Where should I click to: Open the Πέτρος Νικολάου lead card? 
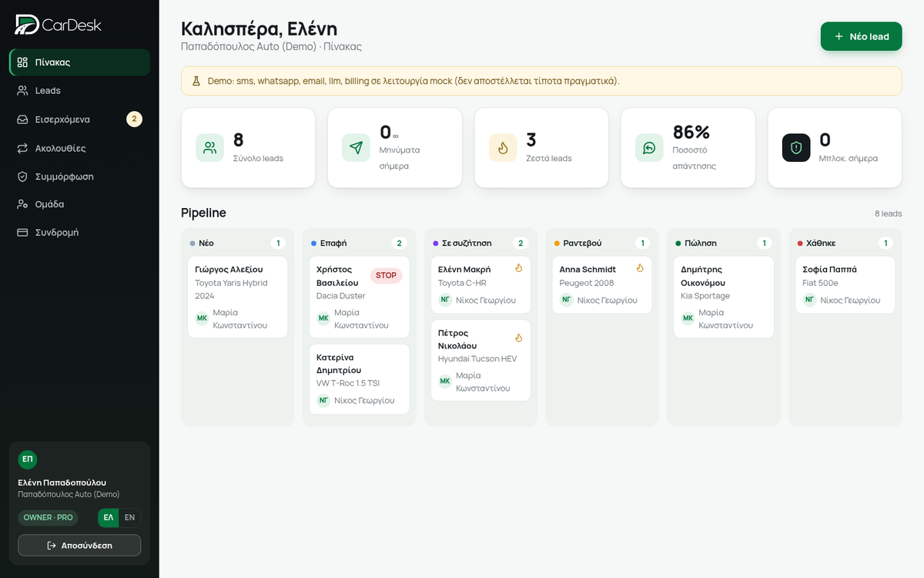point(480,361)
